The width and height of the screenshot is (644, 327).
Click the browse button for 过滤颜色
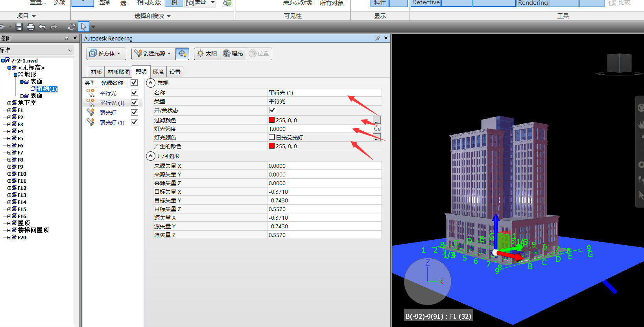(x=377, y=120)
